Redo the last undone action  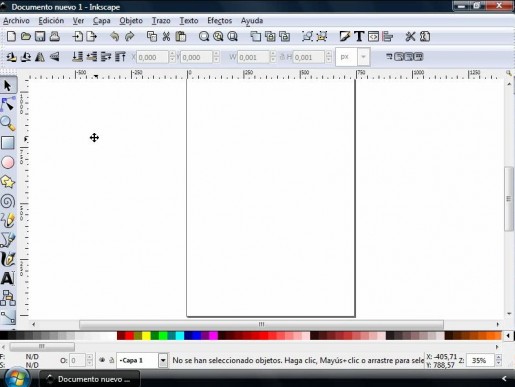129,36
